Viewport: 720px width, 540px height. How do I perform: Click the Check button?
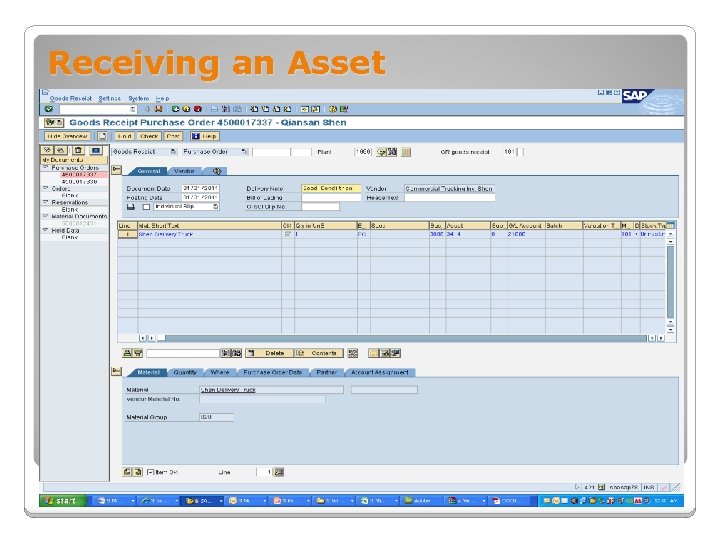pyautogui.click(x=149, y=136)
